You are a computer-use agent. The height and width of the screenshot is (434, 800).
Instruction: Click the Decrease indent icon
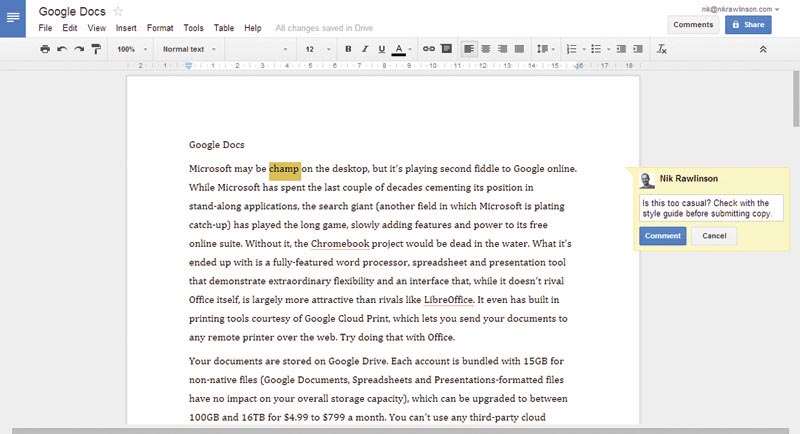621,49
